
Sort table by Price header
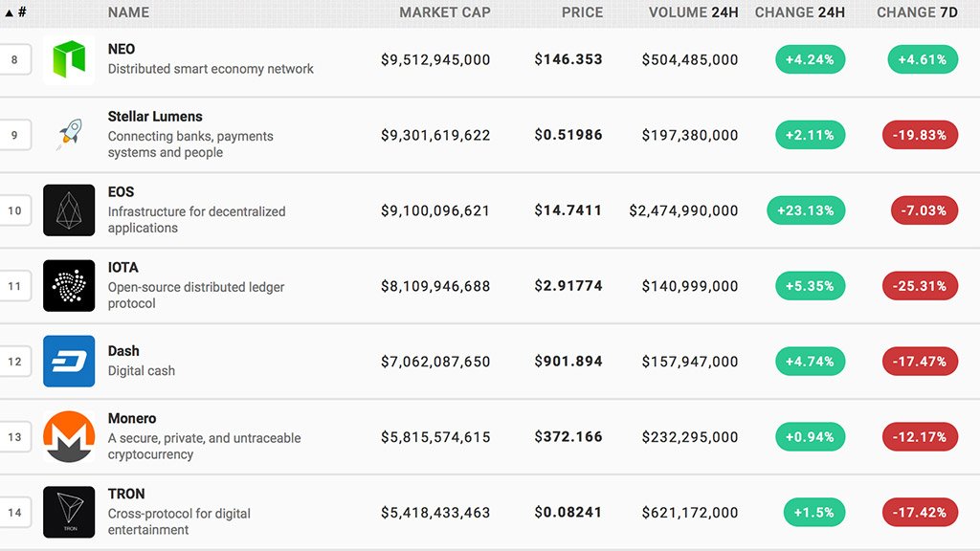(x=582, y=12)
